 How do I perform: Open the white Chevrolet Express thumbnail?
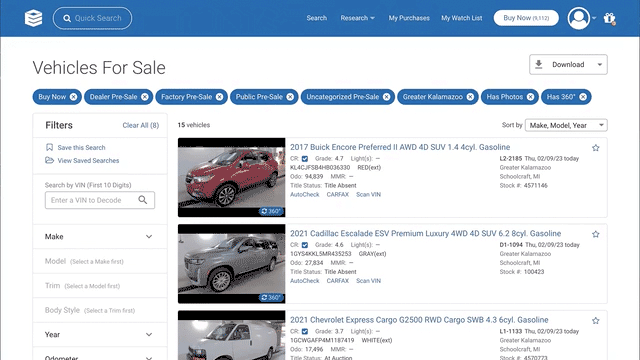pyautogui.click(x=231, y=336)
